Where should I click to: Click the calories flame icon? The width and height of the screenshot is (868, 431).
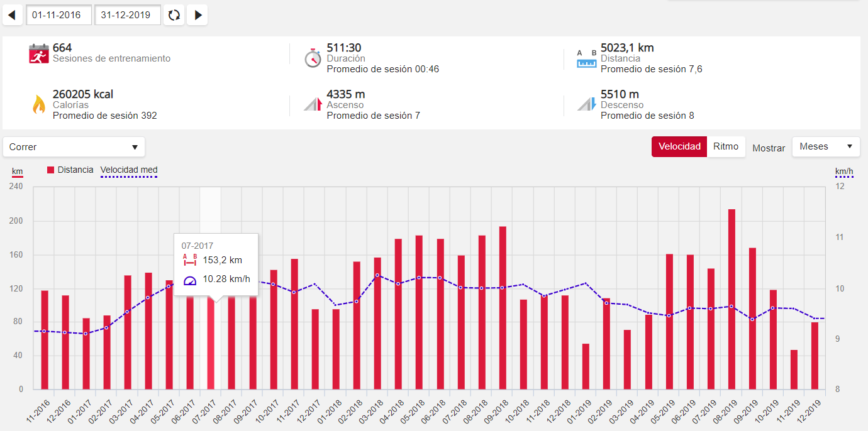pos(39,104)
